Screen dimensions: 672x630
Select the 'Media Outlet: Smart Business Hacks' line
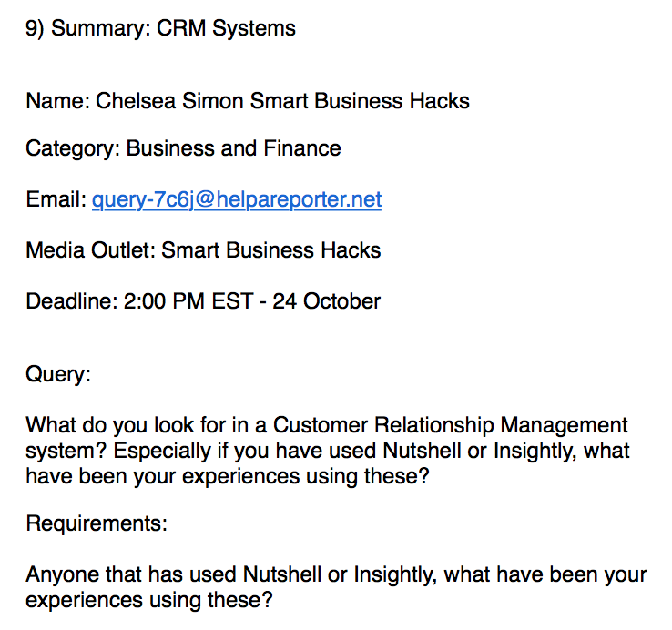(203, 250)
